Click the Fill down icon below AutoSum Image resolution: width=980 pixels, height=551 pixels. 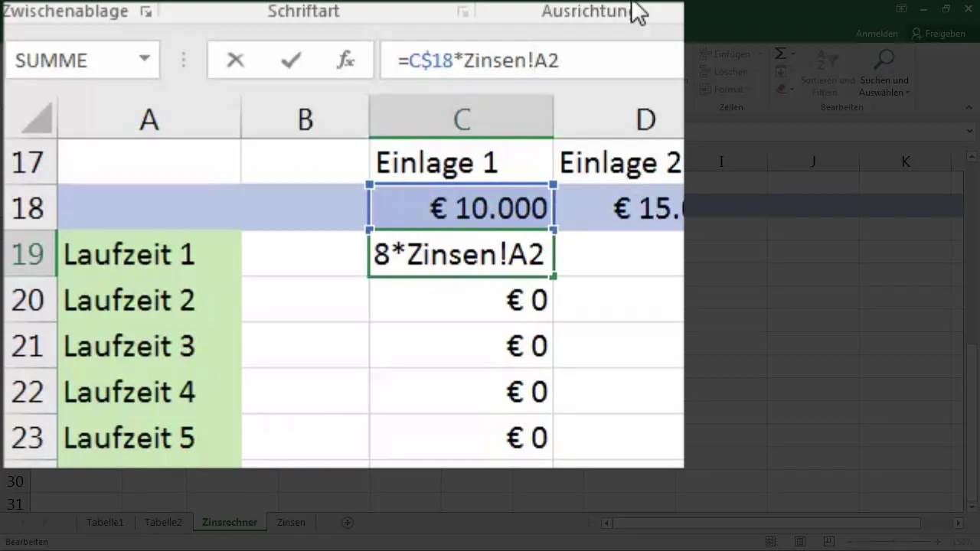(780, 72)
